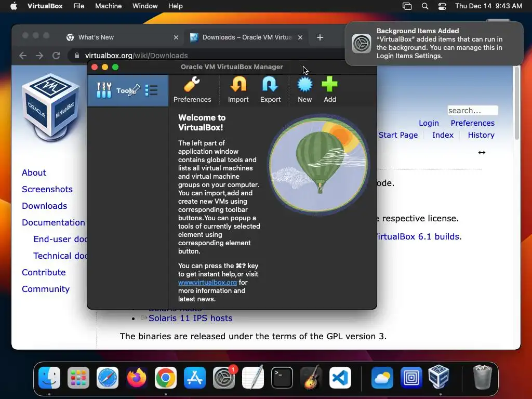532x399 pixels.
Task: Open the VirtualBox application menu
Action: [x=45, y=6]
